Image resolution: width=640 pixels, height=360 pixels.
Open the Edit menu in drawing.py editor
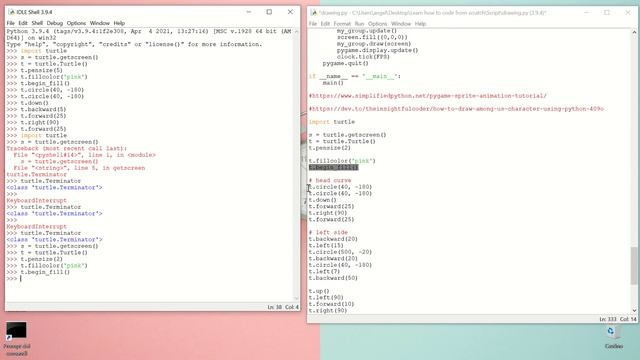point(325,24)
